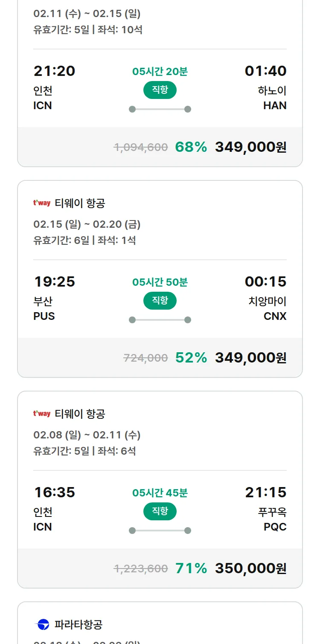Tap the 직항 badge on the Hanoi flight
Image resolution: width=320 pixels, height=644 pixels.
tap(160, 90)
